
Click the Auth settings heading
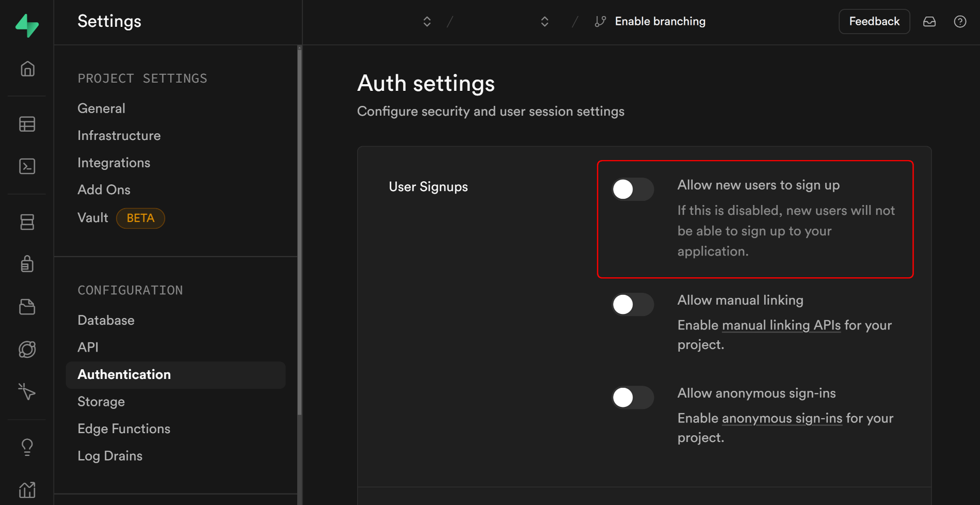(426, 83)
